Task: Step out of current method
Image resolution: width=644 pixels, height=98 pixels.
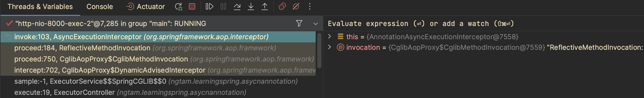Action: pyautogui.click(x=264, y=7)
